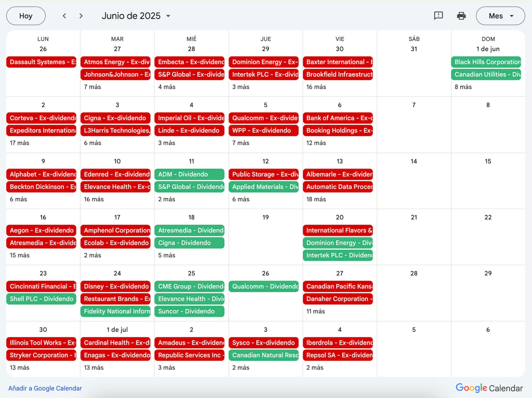Open Amadeus ex-dividend event
This screenshot has width=532, height=398.
click(190, 343)
